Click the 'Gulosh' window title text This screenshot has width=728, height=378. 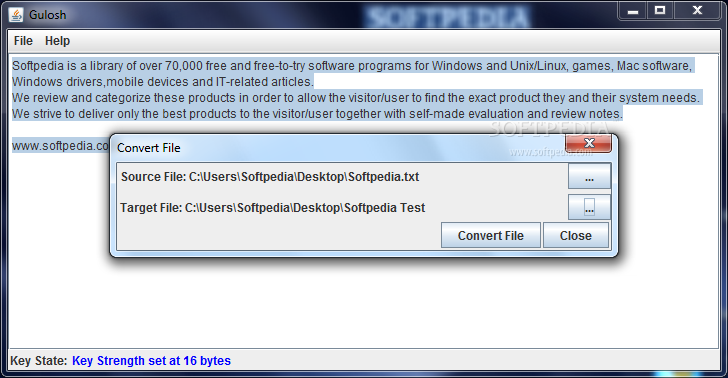[x=47, y=15]
